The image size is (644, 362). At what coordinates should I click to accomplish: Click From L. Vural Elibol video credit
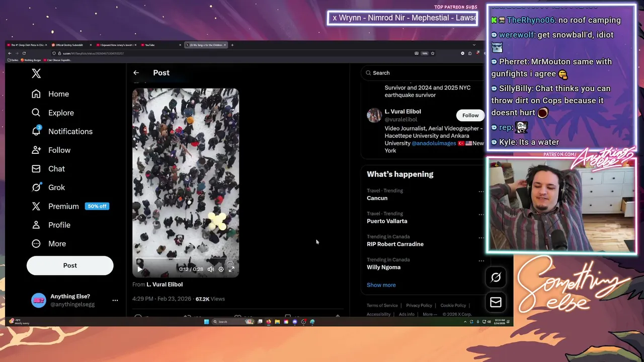157,285
